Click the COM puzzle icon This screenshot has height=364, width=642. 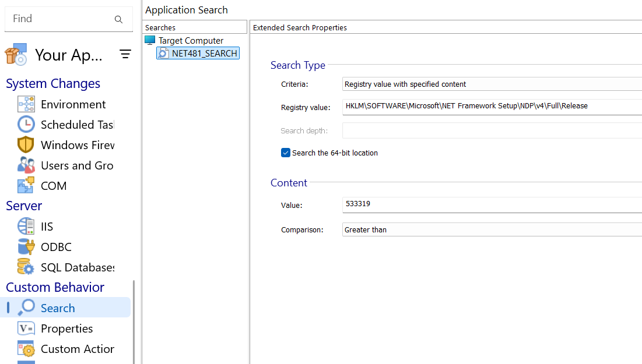click(x=26, y=186)
